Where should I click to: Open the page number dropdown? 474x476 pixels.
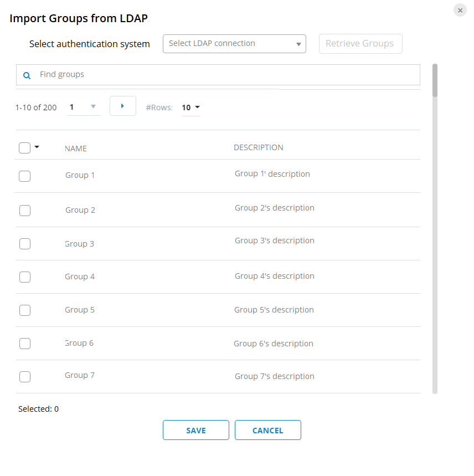(84, 106)
